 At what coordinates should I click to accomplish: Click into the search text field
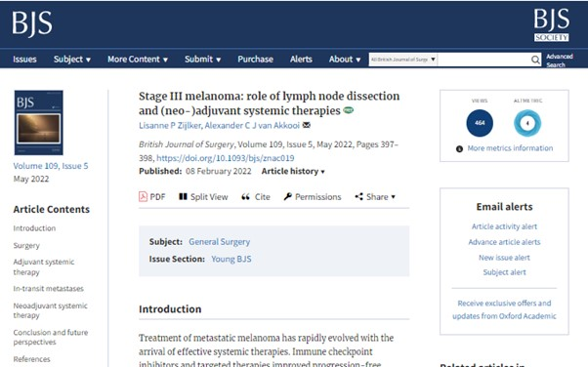[483, 60]
